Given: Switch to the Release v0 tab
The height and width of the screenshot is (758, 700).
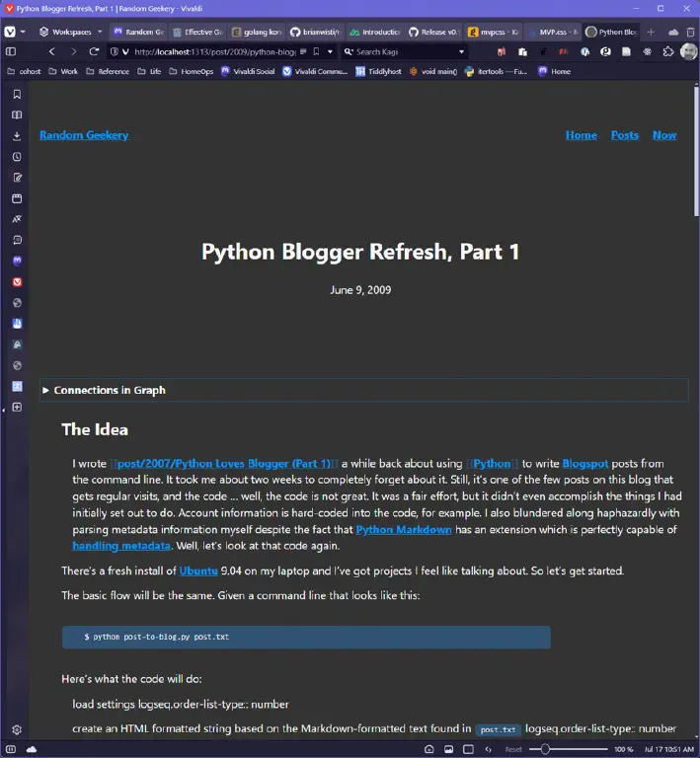Looking at the screenshot, I should click(434, 32).
